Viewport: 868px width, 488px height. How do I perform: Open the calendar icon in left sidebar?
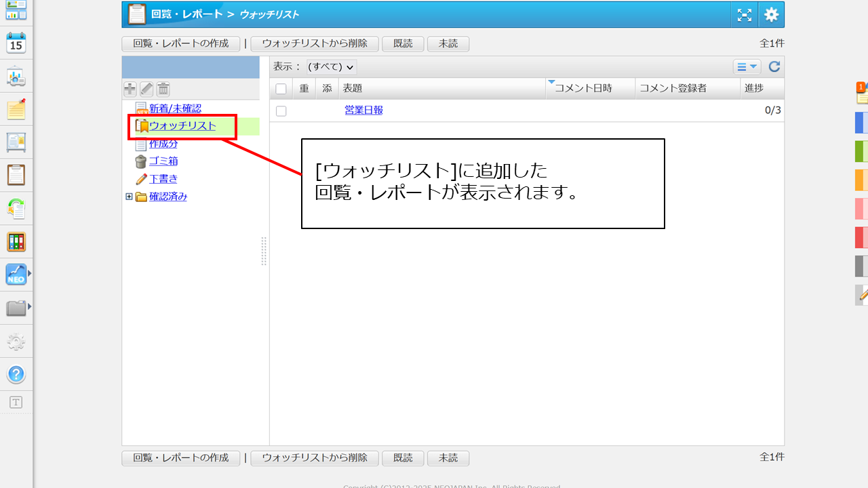click(16, 43)
